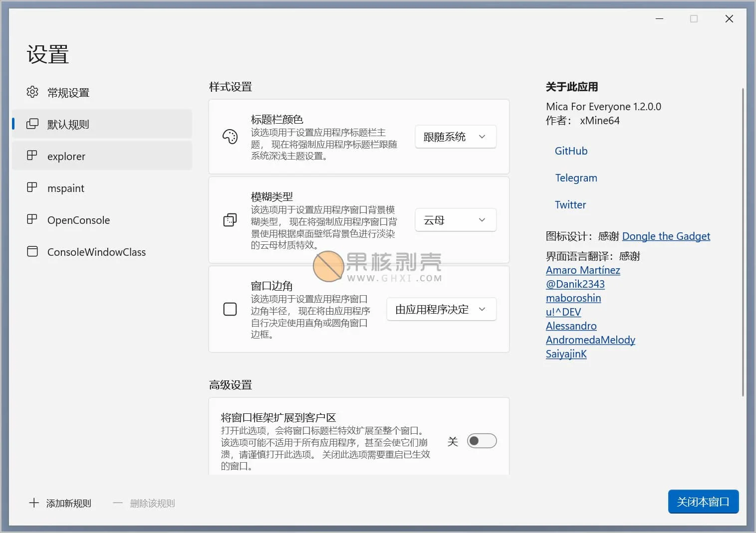Click the blur icon next to 模糊类型
The height and width of the screenshot is (533, 756).
pyautogui.click(x=230, y=220)
